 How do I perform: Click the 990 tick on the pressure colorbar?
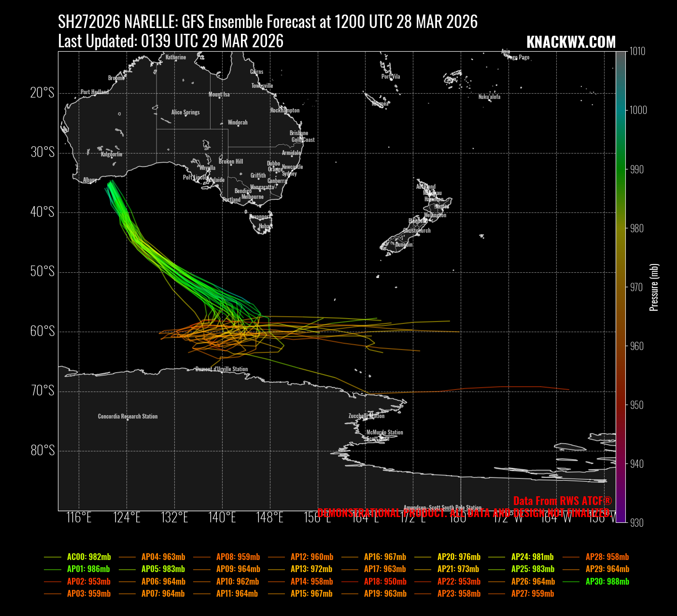[637, 169]
